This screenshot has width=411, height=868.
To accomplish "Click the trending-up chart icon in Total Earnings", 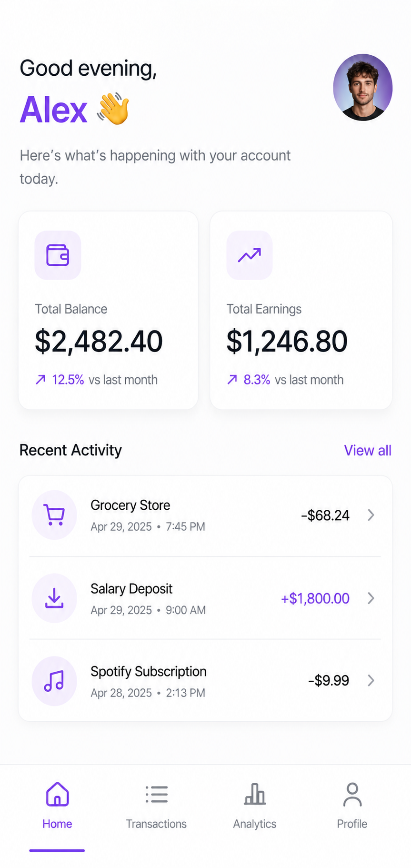I will (x=250, y=255).
